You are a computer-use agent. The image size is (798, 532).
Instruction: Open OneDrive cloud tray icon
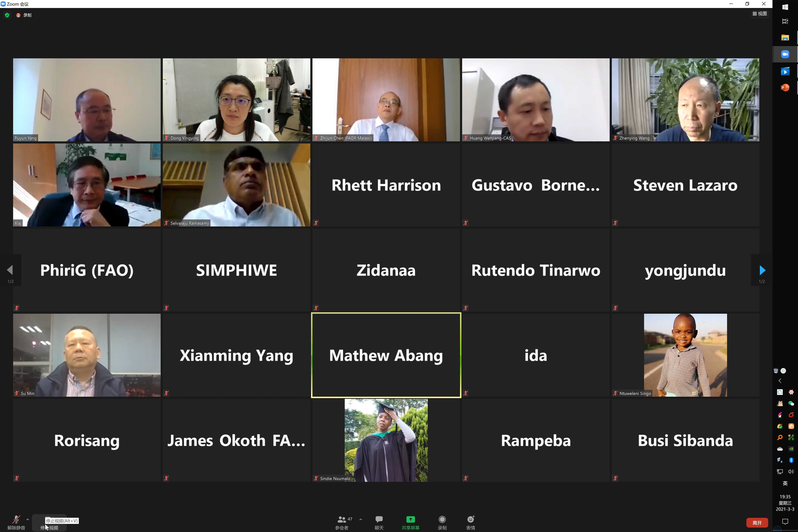(x=780, y=449)
